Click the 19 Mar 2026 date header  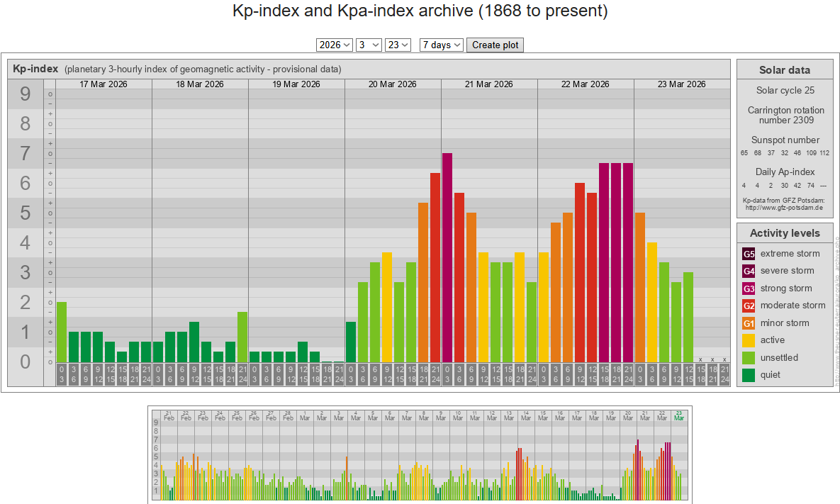coord(296,84)
